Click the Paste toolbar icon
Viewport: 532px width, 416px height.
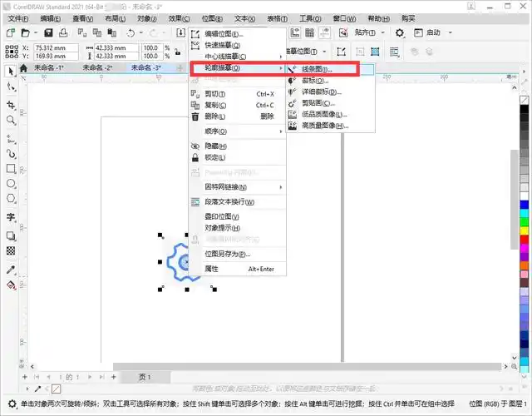(111, 32)
